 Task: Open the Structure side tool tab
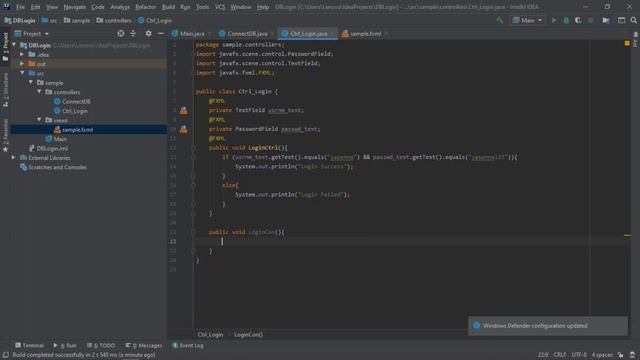[5, 89]
